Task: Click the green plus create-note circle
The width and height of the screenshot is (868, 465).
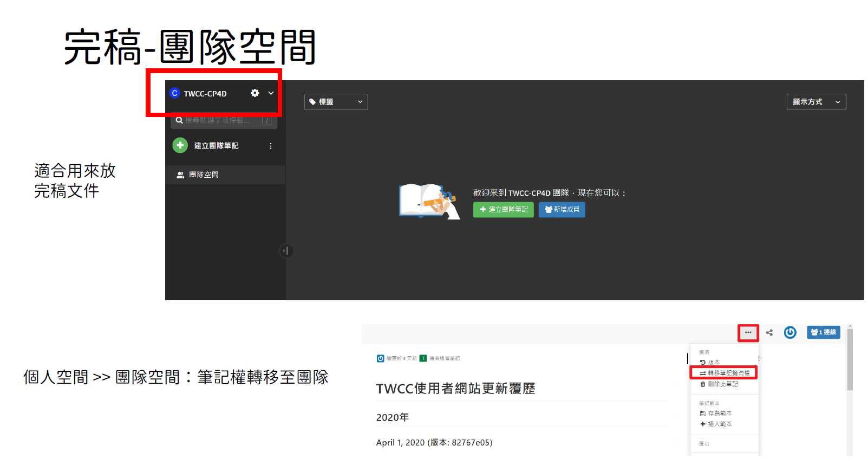Action: pos(180,145)
